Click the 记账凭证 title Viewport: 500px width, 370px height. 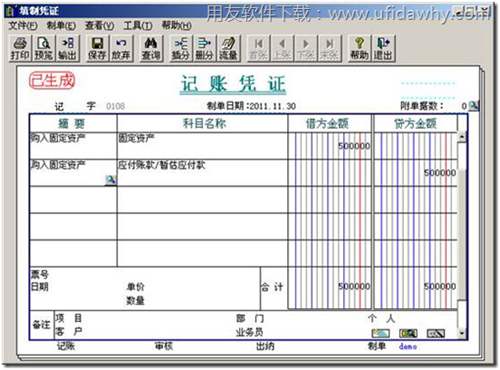(233, 84)
